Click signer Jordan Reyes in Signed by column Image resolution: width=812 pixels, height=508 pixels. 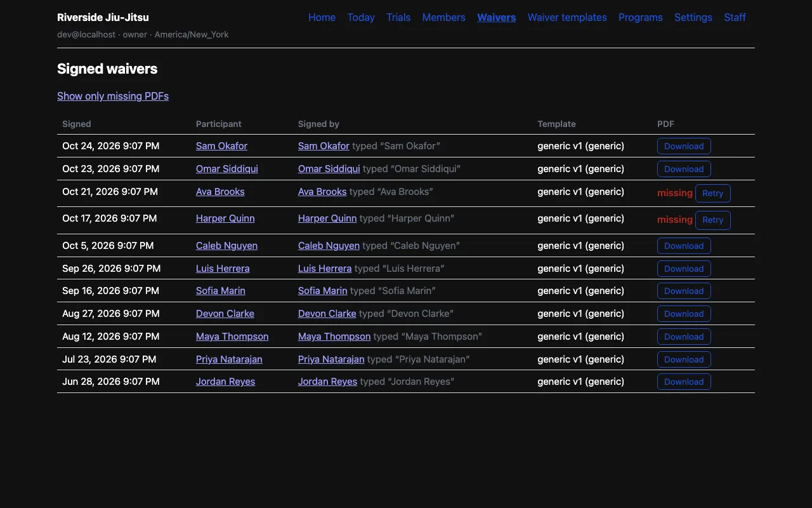[x=327, y=382]
